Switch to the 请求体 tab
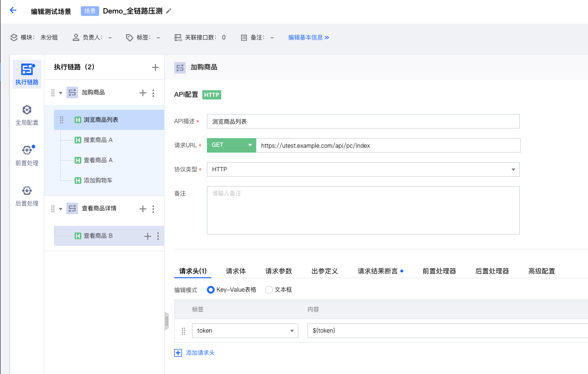 point(236,271)
